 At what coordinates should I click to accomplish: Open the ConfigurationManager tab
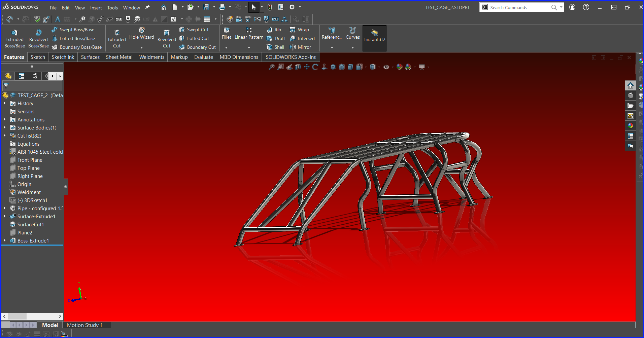coord(35,76)
